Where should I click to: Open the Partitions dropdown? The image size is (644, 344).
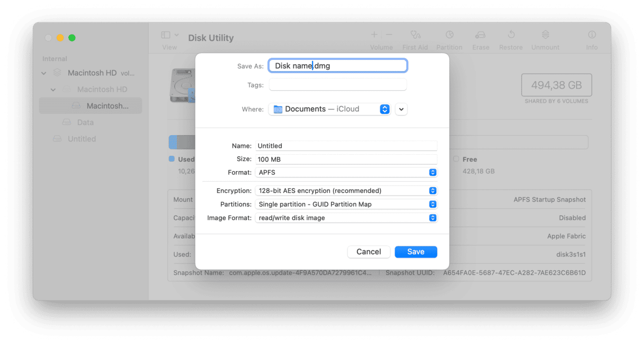[346, 204]
